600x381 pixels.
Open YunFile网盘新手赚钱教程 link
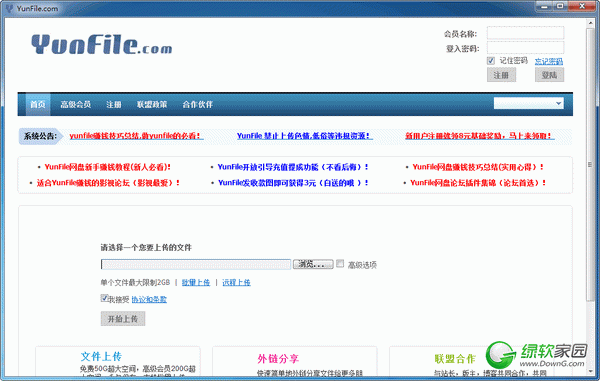point(108,167)
